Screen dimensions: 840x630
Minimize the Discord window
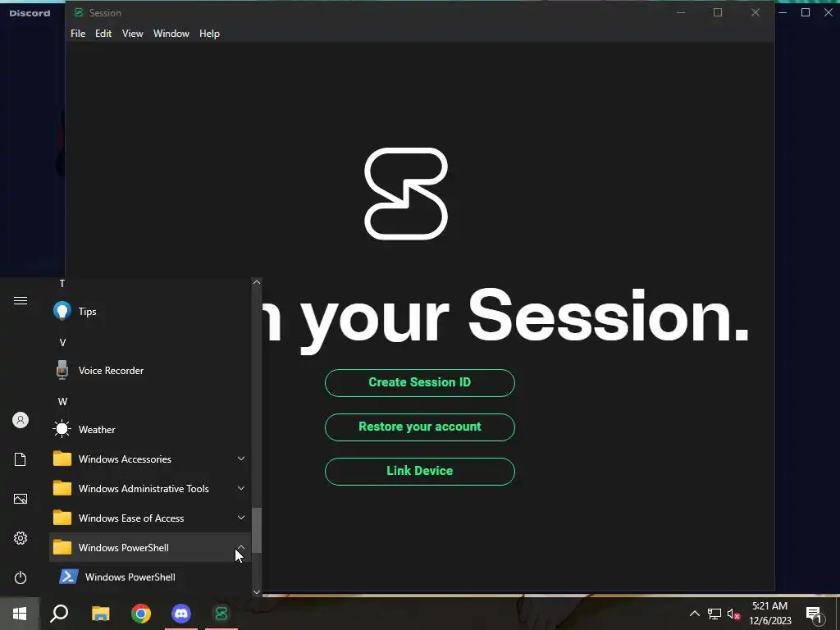783,12
